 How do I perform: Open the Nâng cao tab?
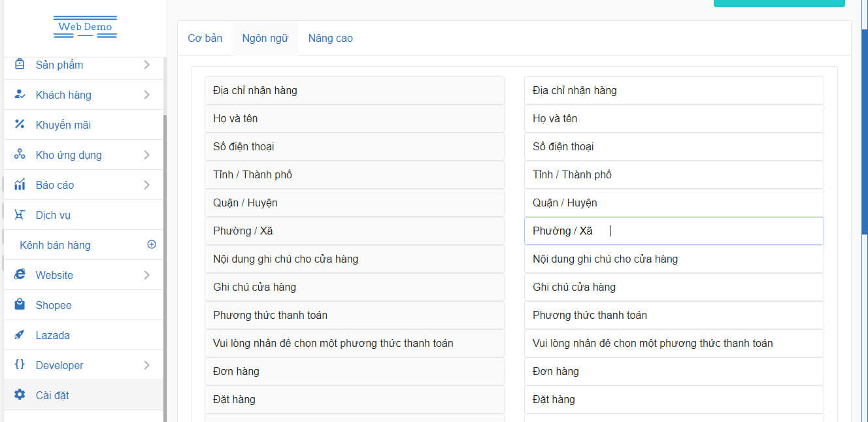[330, 39]
